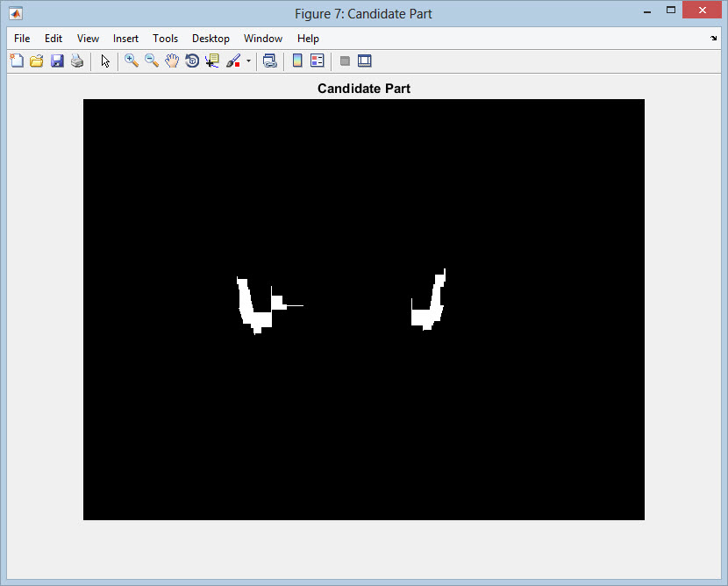The height and width of the screenshot is (586, 728).
Task: Select the Zoom In magnifier tool
Action: [x=132, y=61]
